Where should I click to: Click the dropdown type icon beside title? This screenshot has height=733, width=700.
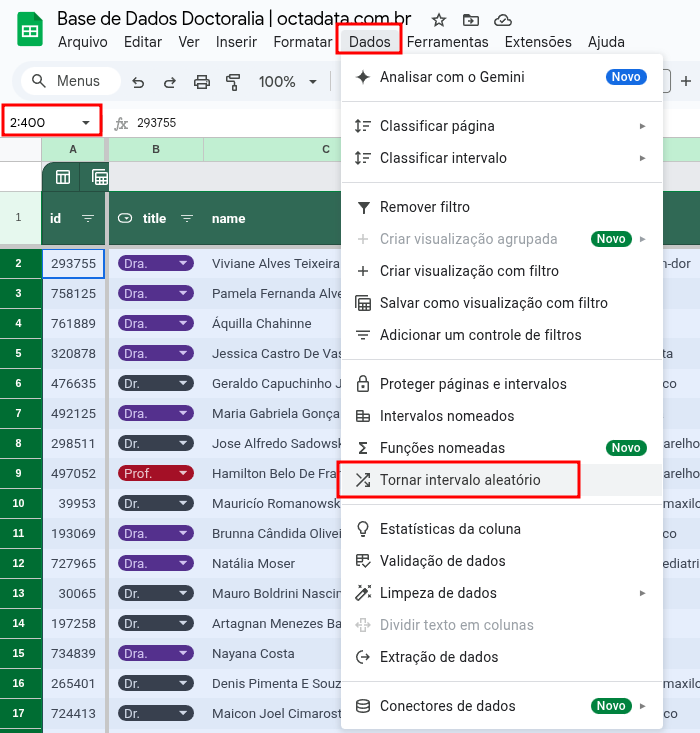pos(125,218)
